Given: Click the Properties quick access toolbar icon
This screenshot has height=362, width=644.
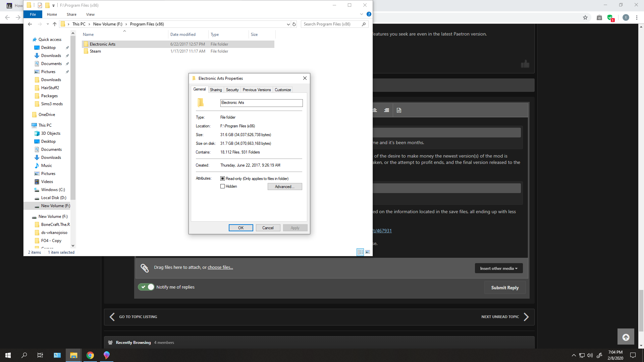Looking at the screenshot, I should point(40,5).
